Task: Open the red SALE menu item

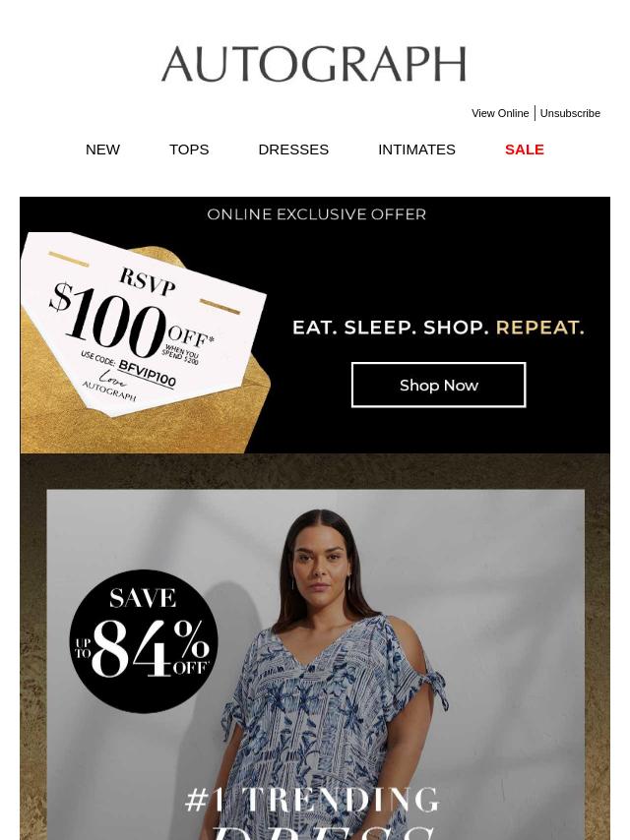Action: pyautogui.click(x=525, y=150)
